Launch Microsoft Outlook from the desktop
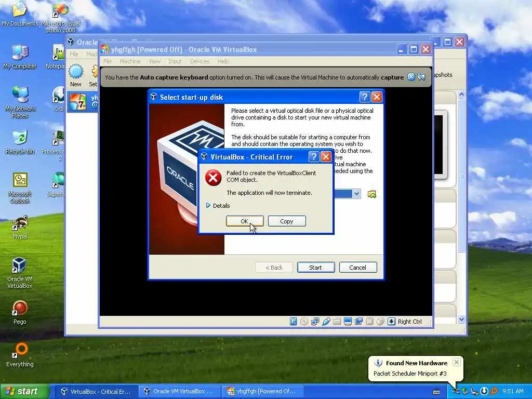This screenshot has width=532, height=399. (20, 188)
